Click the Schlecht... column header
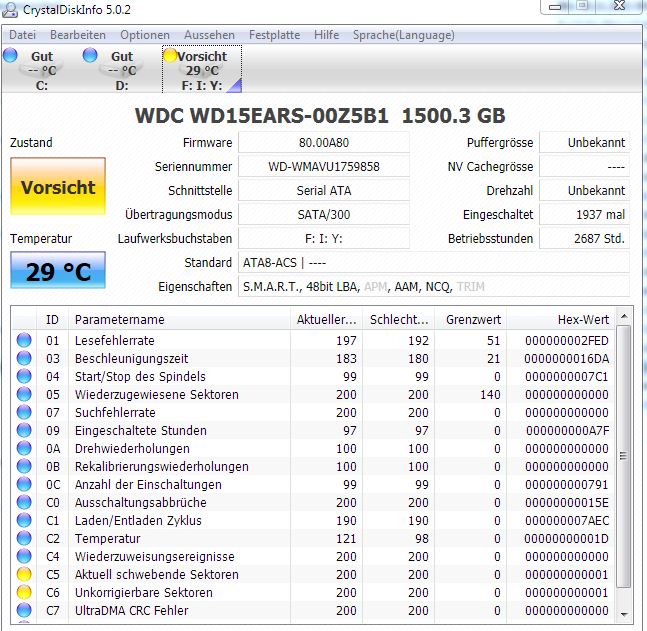The image size is (647, 631). point(399,319)
